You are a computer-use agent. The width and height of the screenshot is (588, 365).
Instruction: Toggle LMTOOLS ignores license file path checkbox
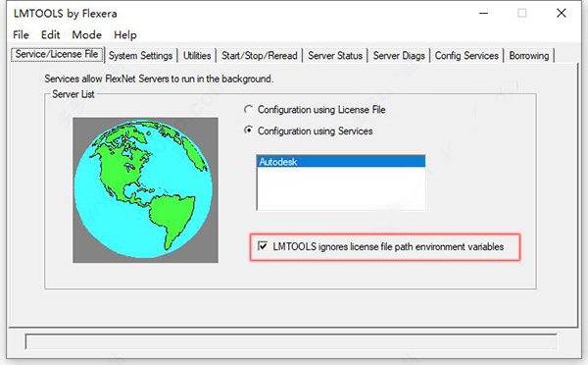tap(263, 246)
